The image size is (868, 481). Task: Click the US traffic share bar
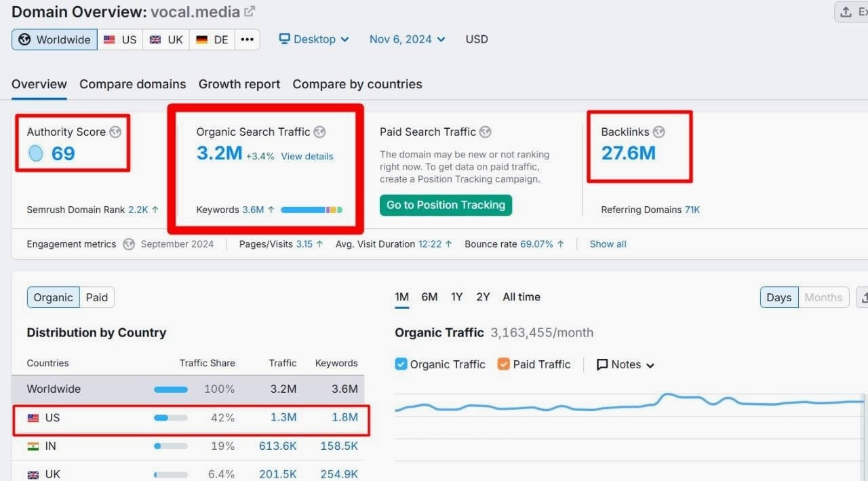(171, 418)
